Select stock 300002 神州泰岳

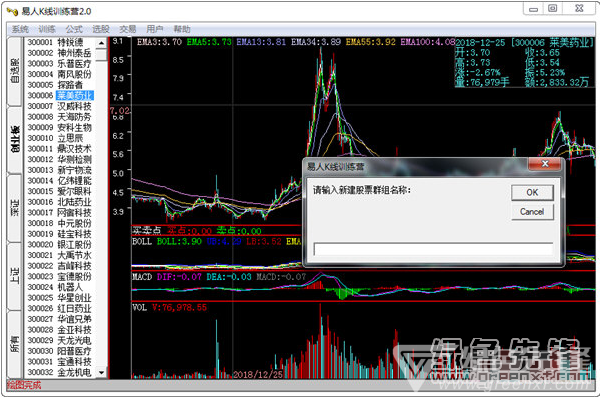[59, 53]
